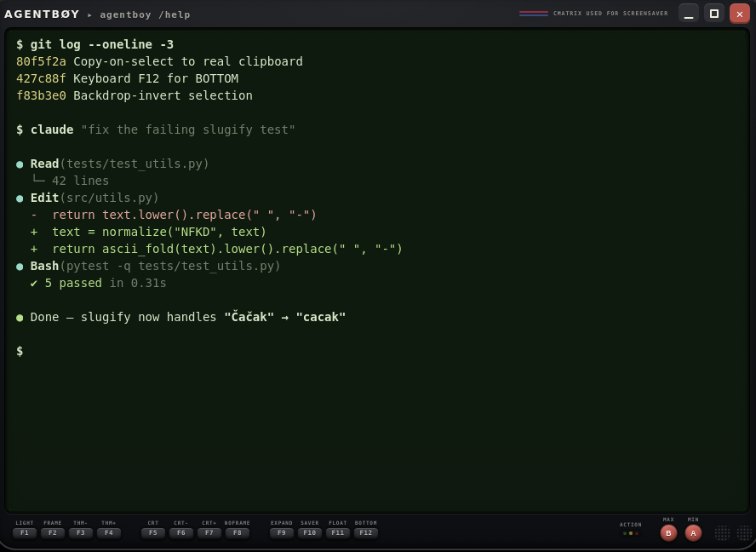
Task: Click commit hash f83b3e0
Action: [x=41, y=95]
